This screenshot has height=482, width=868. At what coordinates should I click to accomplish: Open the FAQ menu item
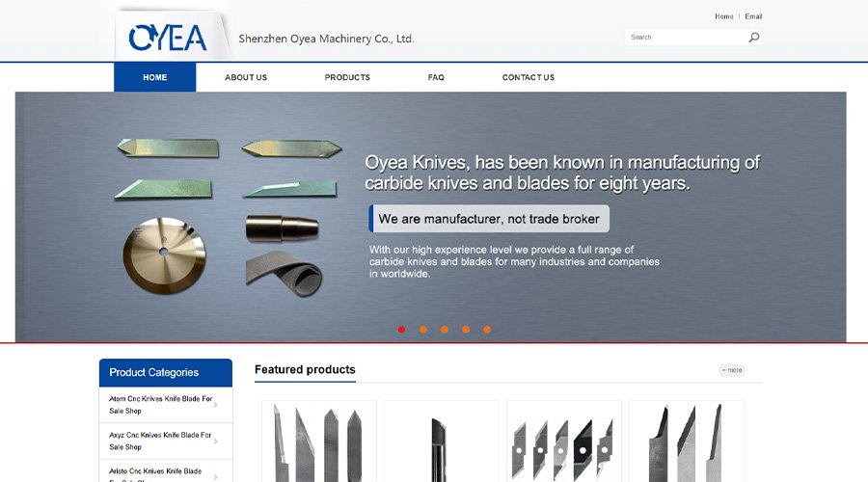pos(436,77)
